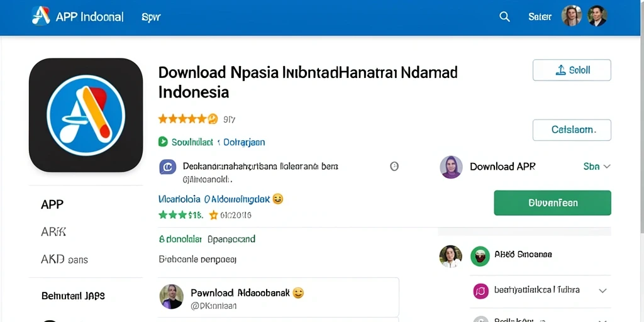Click the search magnifier icon
Image resolution: width=644 pixels, height=322 pixels.
tap(504, 17)
